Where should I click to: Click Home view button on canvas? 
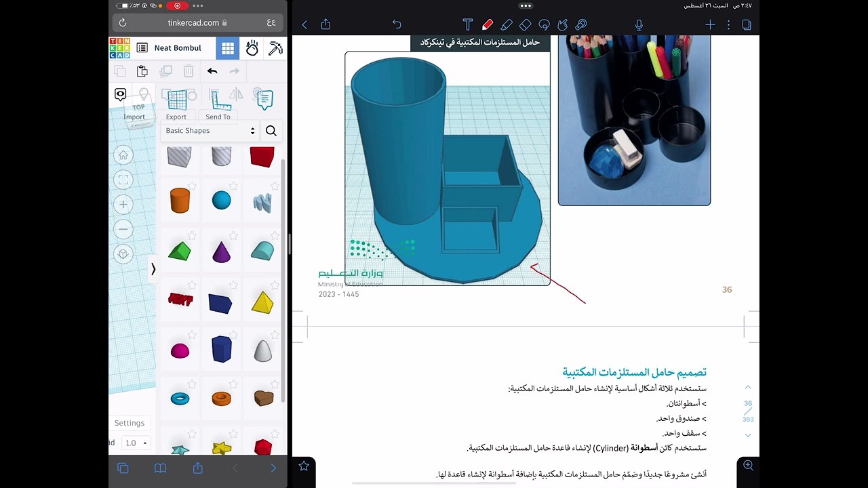coord(123,155)
